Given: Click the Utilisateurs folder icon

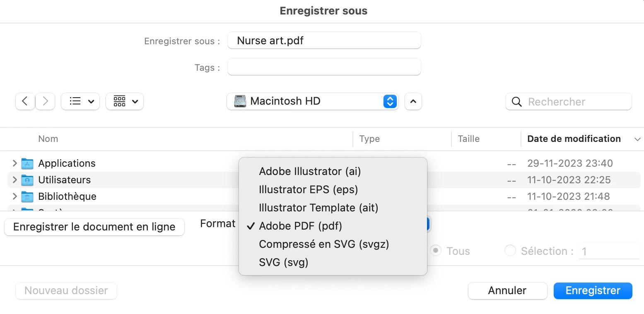Looking at the screenshot, I should tap(27, 180).
